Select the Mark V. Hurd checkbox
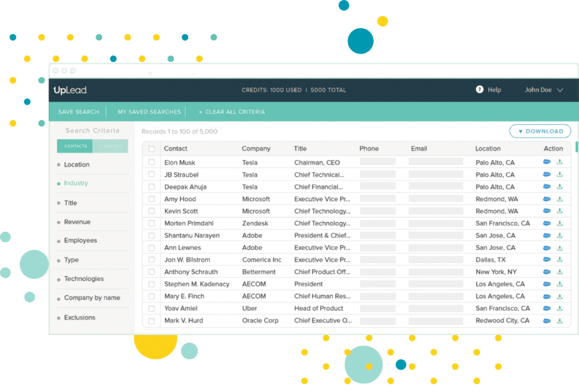Image resolution: width=579 pixels, height=392 pixels. click(152, 321)
